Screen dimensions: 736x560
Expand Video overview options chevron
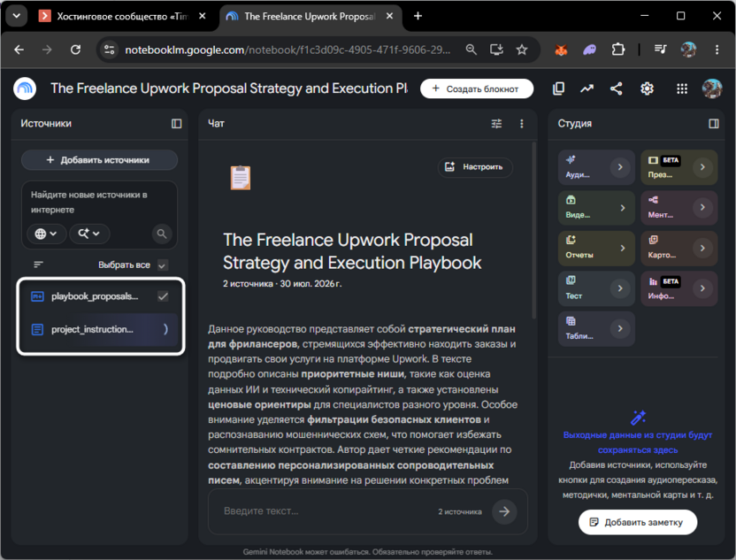click(x=623, y=208)
